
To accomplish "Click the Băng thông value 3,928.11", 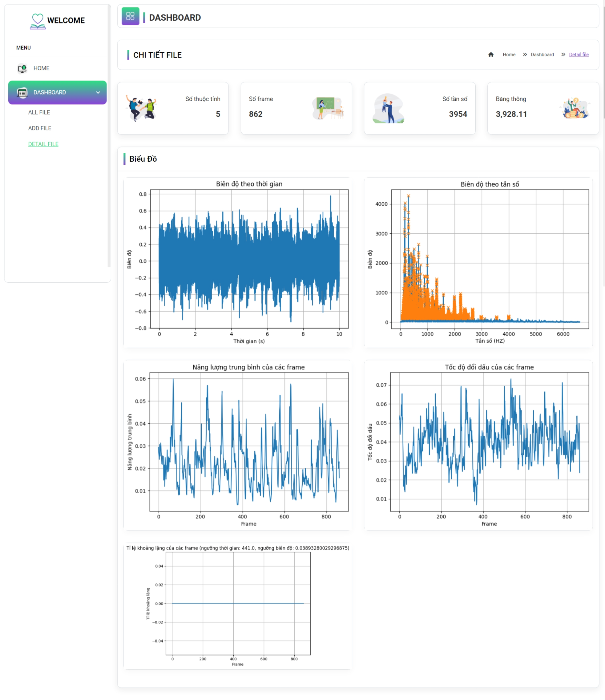I will [511, 114].
